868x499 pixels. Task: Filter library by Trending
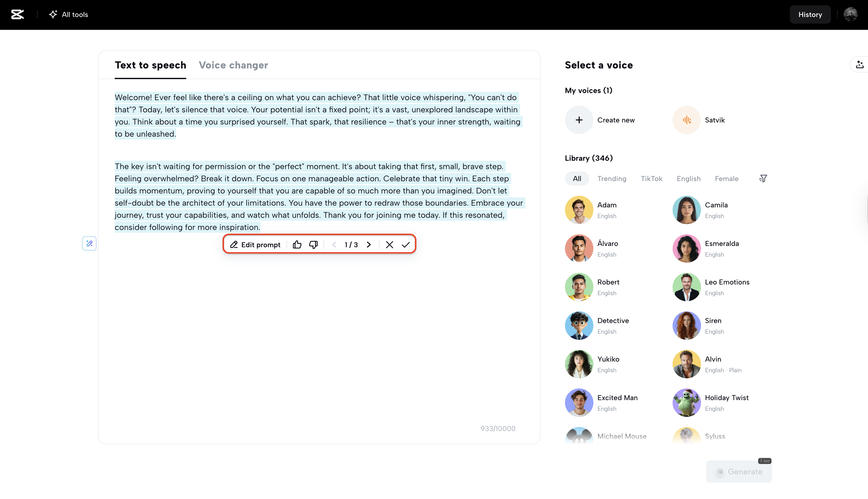click(x=612, y=179)
